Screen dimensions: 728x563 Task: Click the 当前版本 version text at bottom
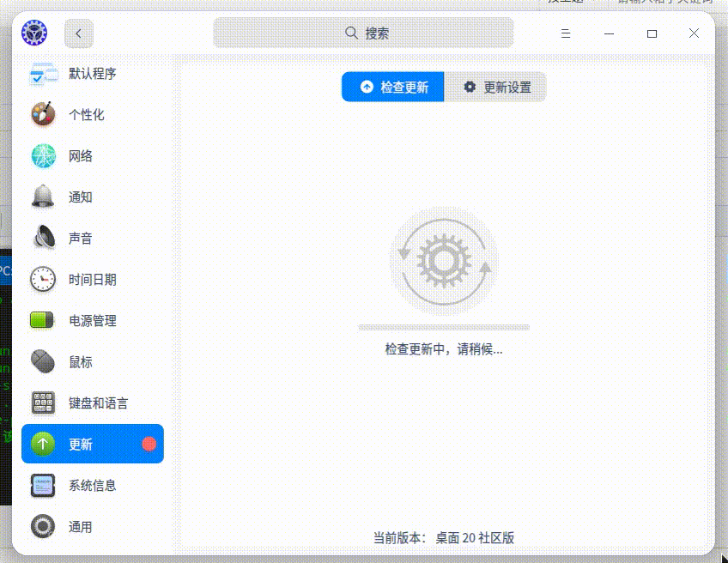pyautogui.click(x=443, y=538)
